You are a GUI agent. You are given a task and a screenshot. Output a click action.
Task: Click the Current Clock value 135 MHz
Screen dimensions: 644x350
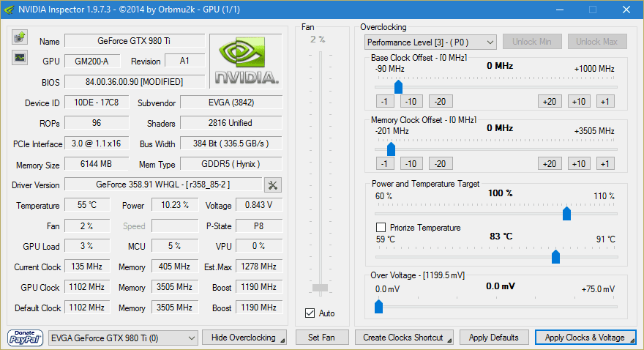point(87,267)
